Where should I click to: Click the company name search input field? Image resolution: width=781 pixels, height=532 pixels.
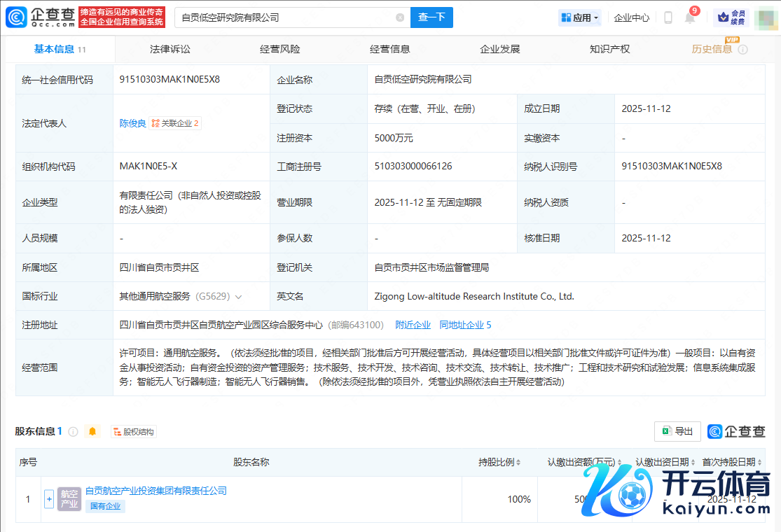point(284,17)
